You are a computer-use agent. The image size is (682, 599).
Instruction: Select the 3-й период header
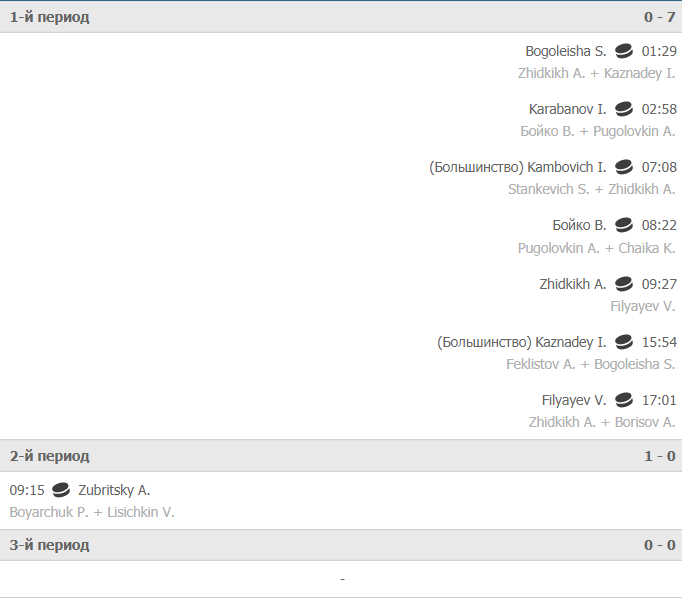(x=341, y=545)
